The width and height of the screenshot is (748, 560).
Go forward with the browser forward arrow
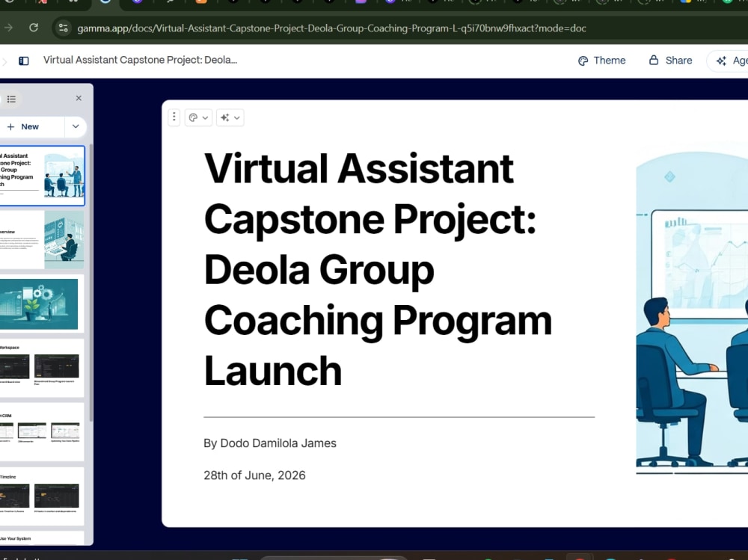8,28
